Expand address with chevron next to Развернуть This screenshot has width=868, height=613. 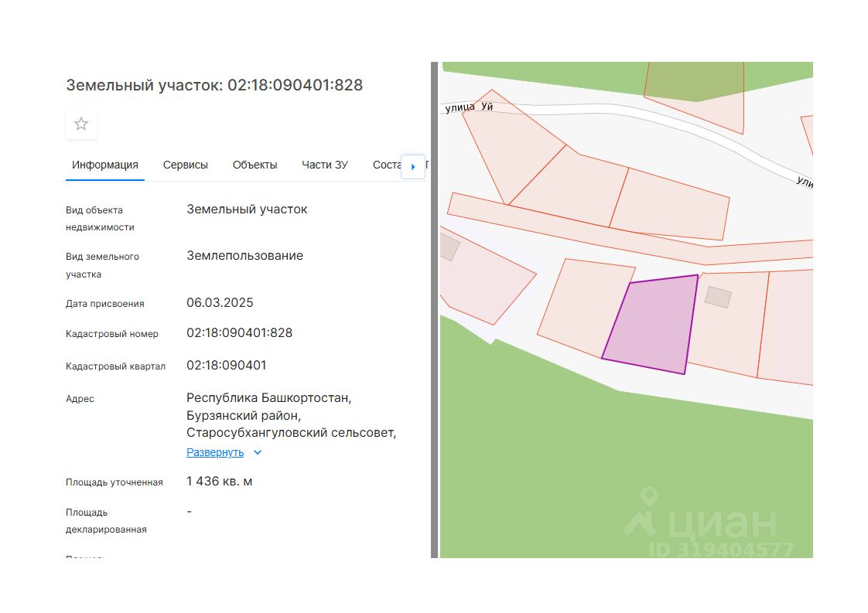(258, 452)
